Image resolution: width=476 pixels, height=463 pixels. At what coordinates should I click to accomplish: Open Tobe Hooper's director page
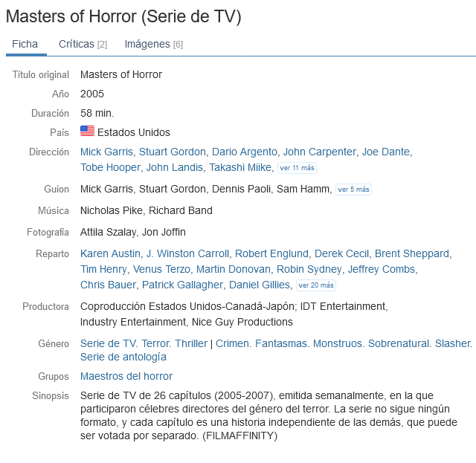(x=110, y=167)
